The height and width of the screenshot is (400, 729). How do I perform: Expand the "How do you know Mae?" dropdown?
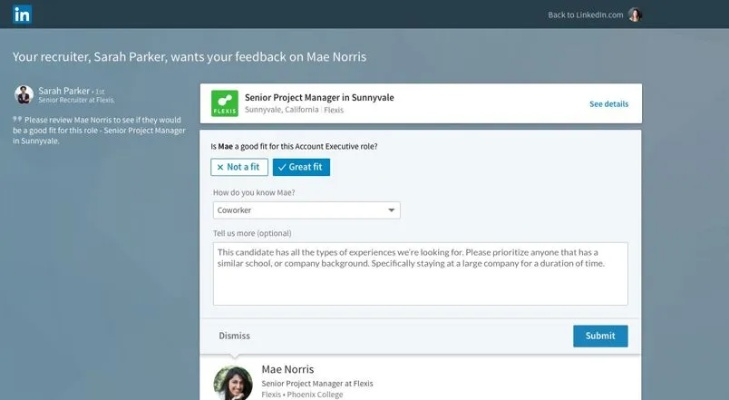[306, 210]
